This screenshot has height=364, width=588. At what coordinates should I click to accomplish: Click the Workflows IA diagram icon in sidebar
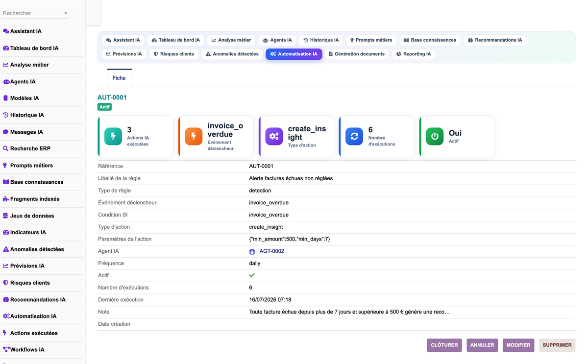[6, 349]
